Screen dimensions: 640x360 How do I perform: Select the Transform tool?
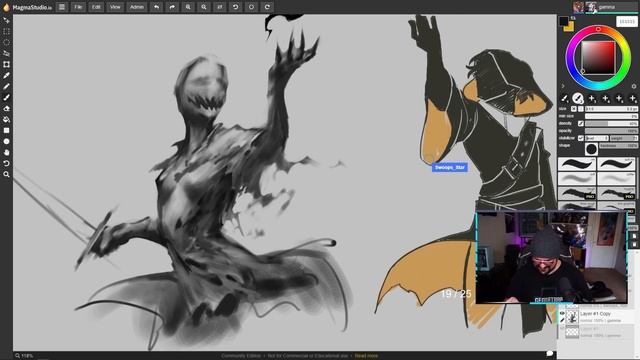[6, 64]
